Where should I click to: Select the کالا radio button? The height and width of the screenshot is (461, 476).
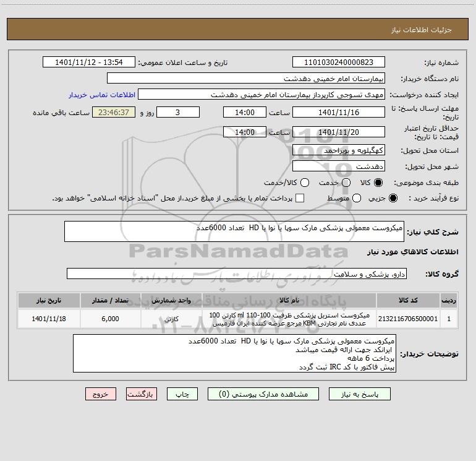(378, 183)
